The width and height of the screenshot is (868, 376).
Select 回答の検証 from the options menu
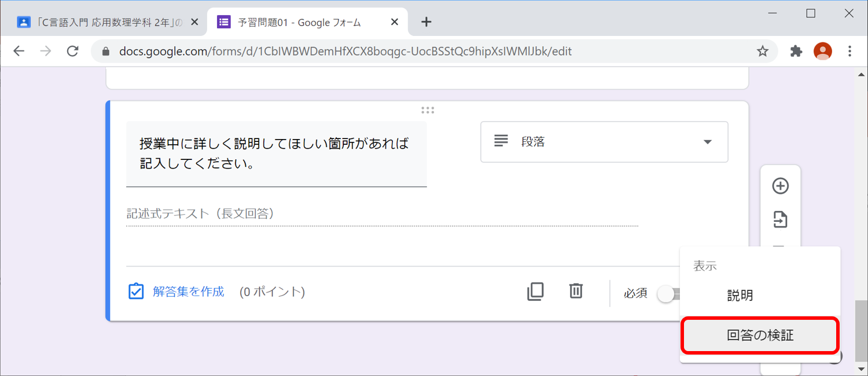[760, 335]
